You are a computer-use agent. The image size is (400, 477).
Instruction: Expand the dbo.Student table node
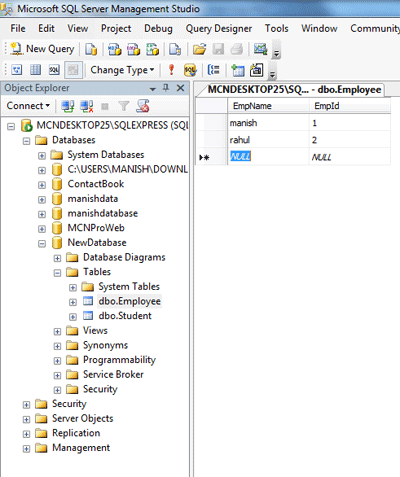(73, 317)
